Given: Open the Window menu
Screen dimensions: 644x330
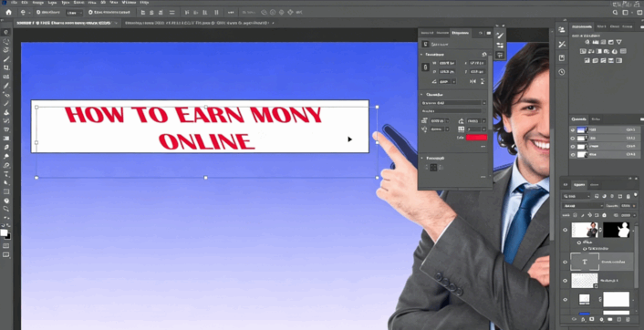Looking at the screenshot, I should 129,3.
